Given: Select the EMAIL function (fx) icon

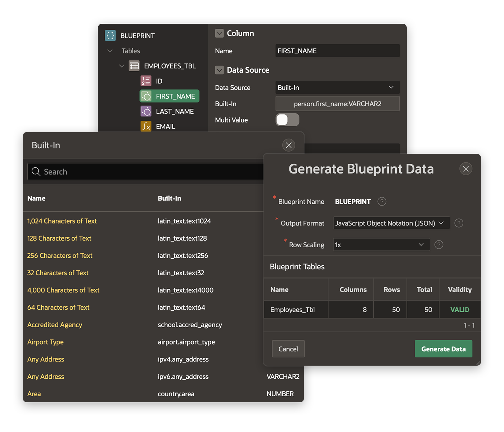Looking at the screenshot, I should tap(146, 126).
